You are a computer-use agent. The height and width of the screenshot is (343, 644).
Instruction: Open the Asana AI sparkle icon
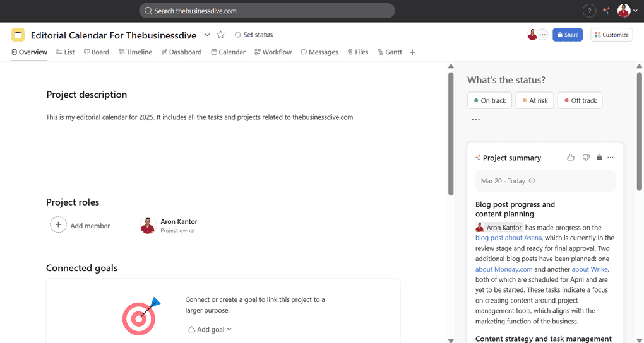pos(606,11)
